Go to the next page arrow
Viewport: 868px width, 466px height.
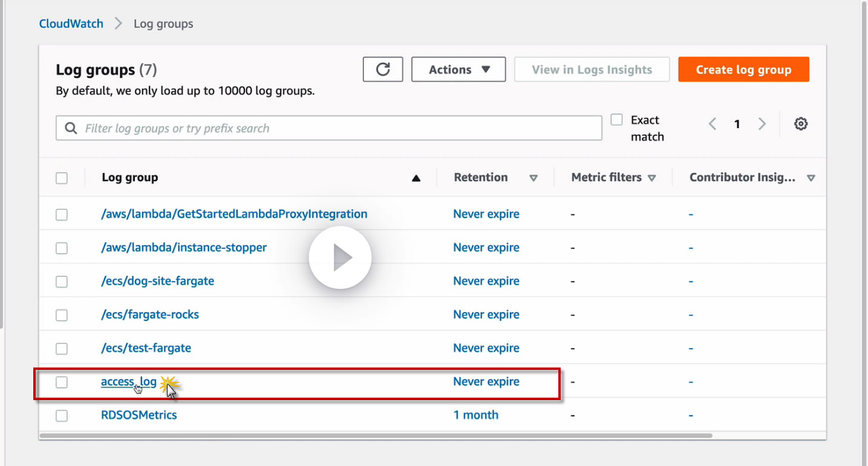762,124
